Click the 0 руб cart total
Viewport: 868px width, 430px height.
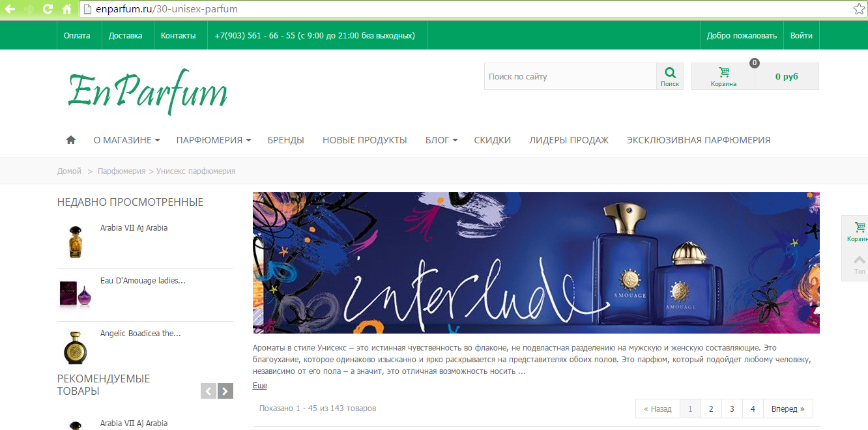pos(787,77)
